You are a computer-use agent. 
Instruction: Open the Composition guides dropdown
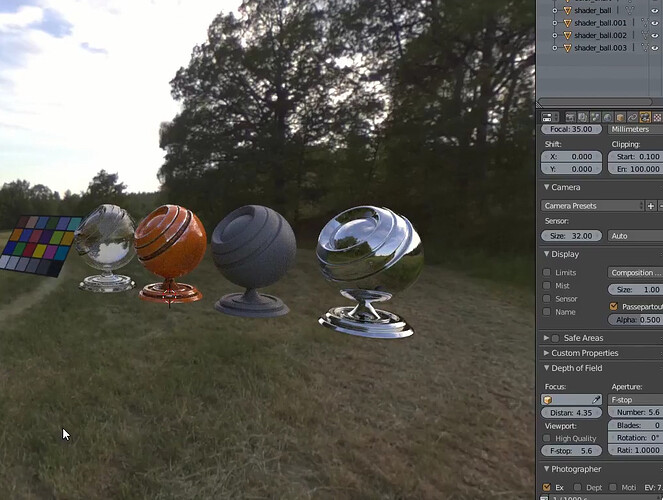[635, 273]
